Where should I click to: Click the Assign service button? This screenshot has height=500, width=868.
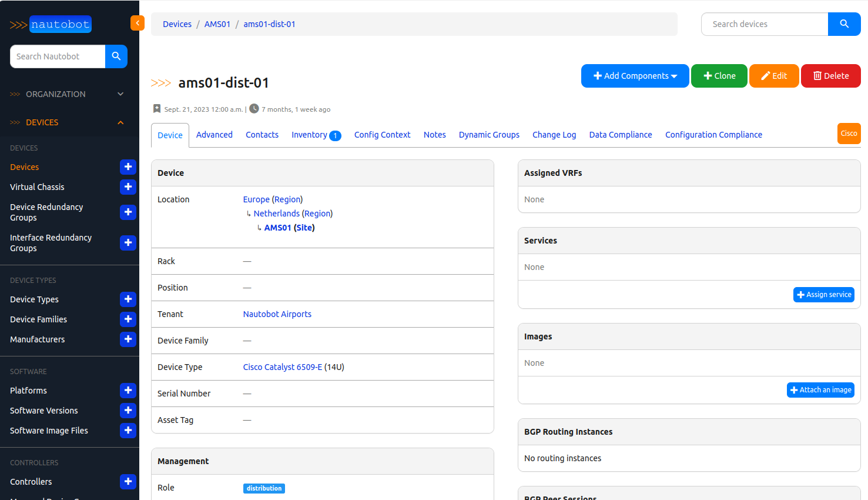tap(823, 295)
